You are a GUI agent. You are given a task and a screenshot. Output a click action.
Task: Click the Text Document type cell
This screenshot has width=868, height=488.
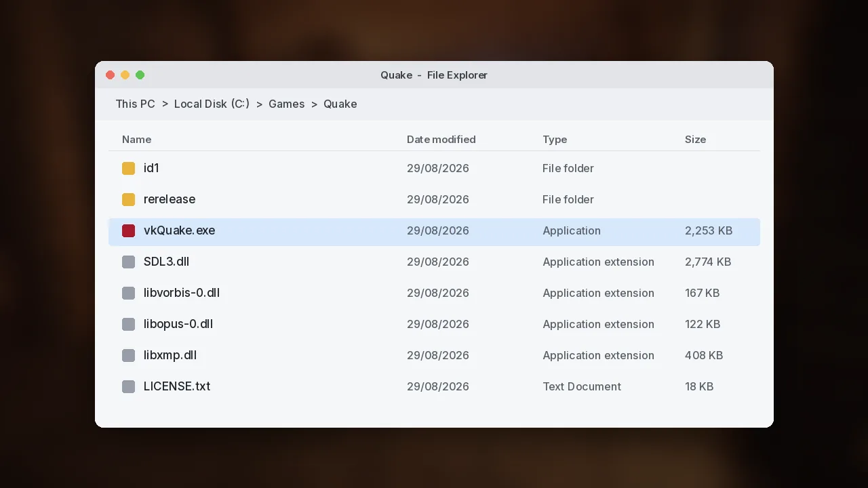582,386
